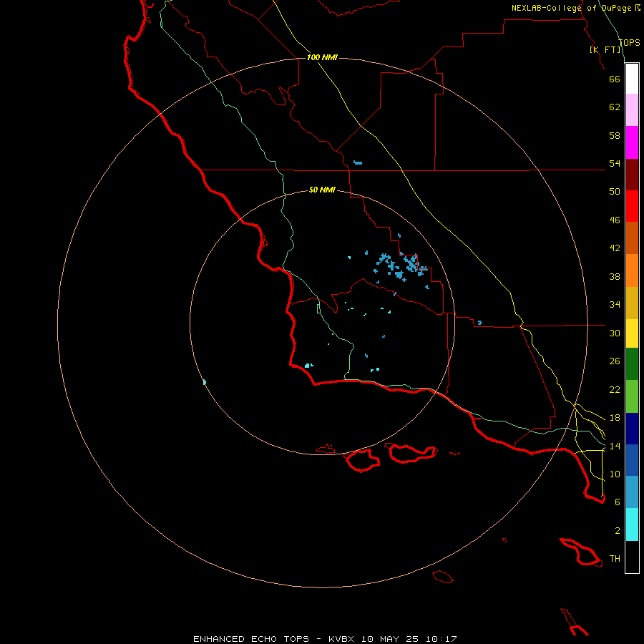Click the legend value "66"
The height and width of the screenshot is (644, 644).
[x=615, y=79]
